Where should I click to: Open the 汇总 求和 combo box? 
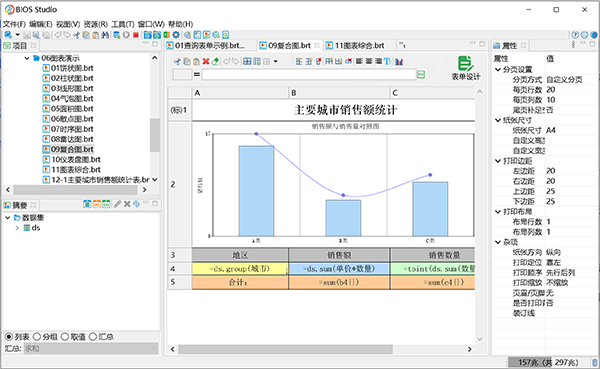pyautogui.click(x=91, y=348)
